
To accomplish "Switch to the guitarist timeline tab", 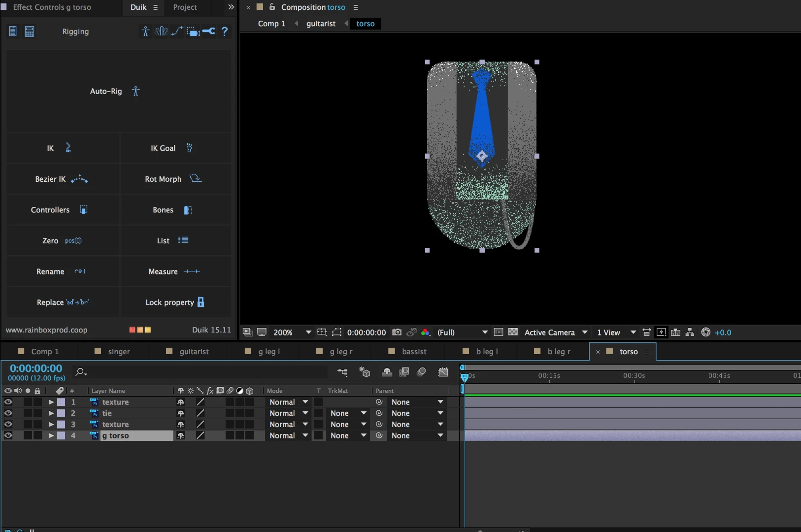I will pyautogui.click(x=194, y=352).
